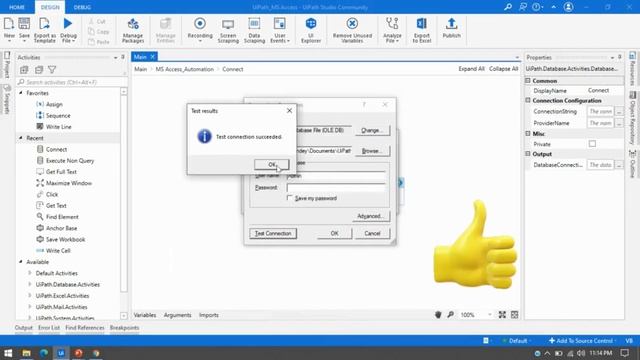This screenshot has width=640, height=360.
Task: Toggle Save my password checkbox
Action: [289, 198]
